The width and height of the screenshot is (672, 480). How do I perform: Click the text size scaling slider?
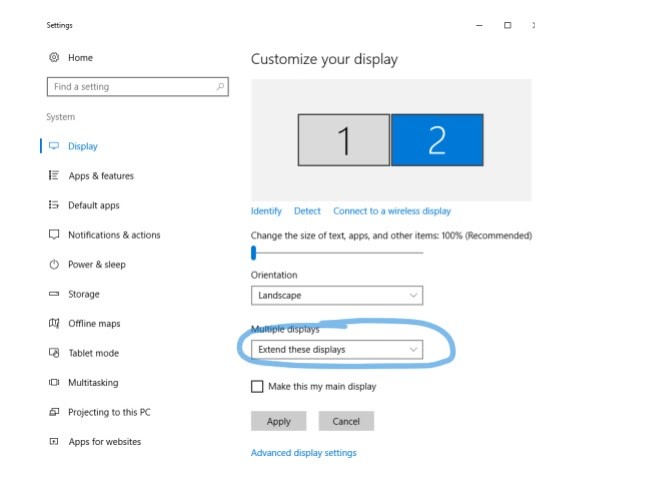[x=336, y=253]
